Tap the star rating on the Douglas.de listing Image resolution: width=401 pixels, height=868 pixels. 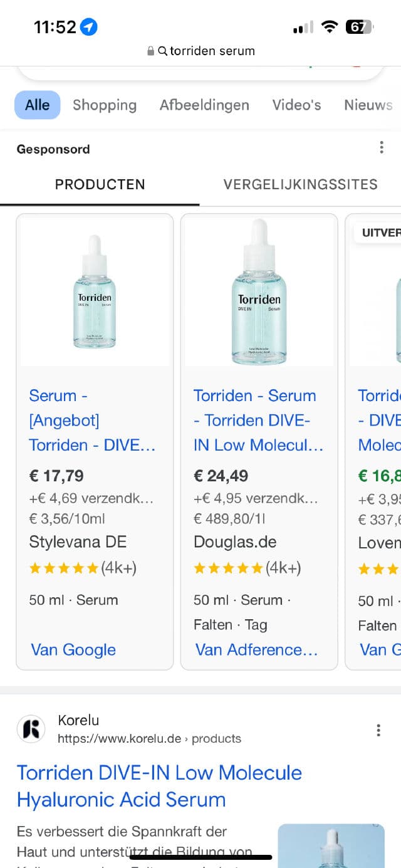pyautogui.click(x=228, y=568)
